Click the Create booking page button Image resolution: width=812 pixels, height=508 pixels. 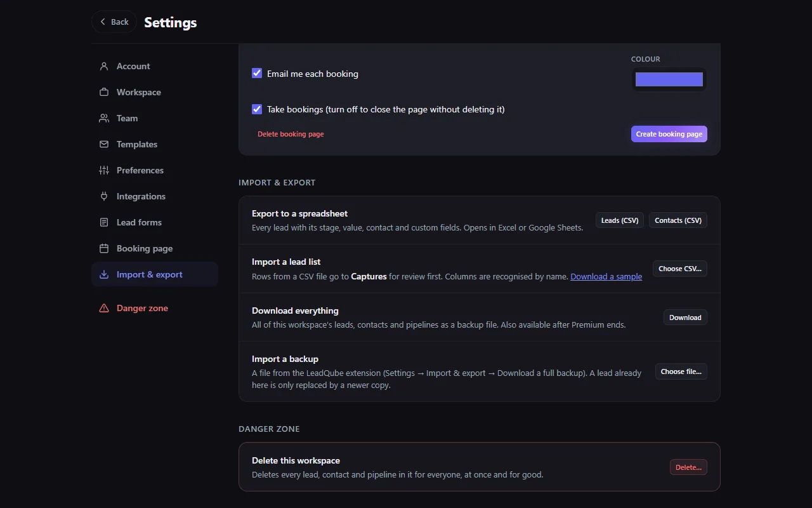coord(669,134)
